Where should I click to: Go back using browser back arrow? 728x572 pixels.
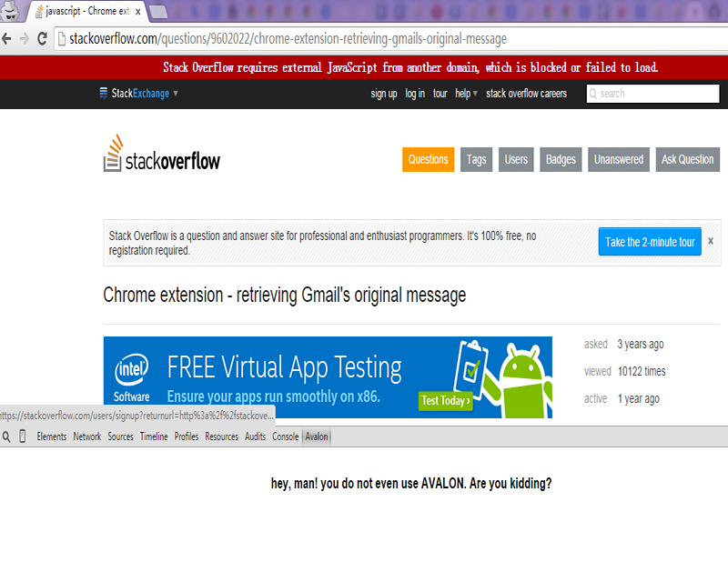pos(6,38)
